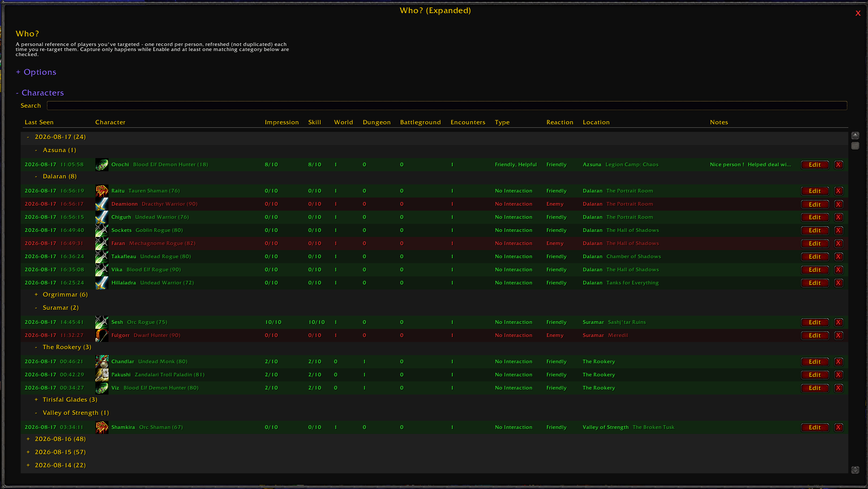Click Sockets' Rogue class icon
The image size is (868, 489).
click(102, 230)
